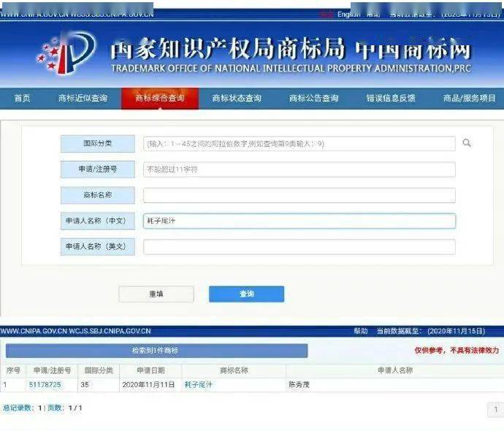This screenshot has width=504, height=431.
Task: Focus the 商标名称 input field
Action: (x=299, y=195)
